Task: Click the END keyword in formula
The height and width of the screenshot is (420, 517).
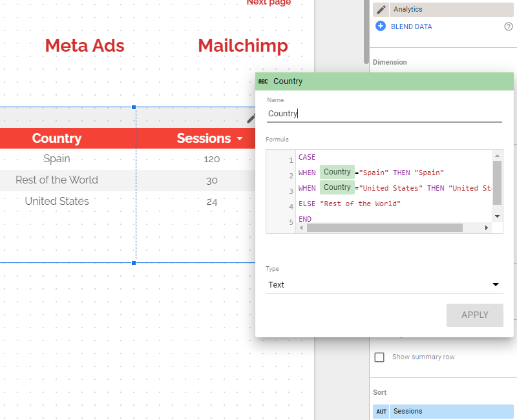Action: tap(305, 219)
